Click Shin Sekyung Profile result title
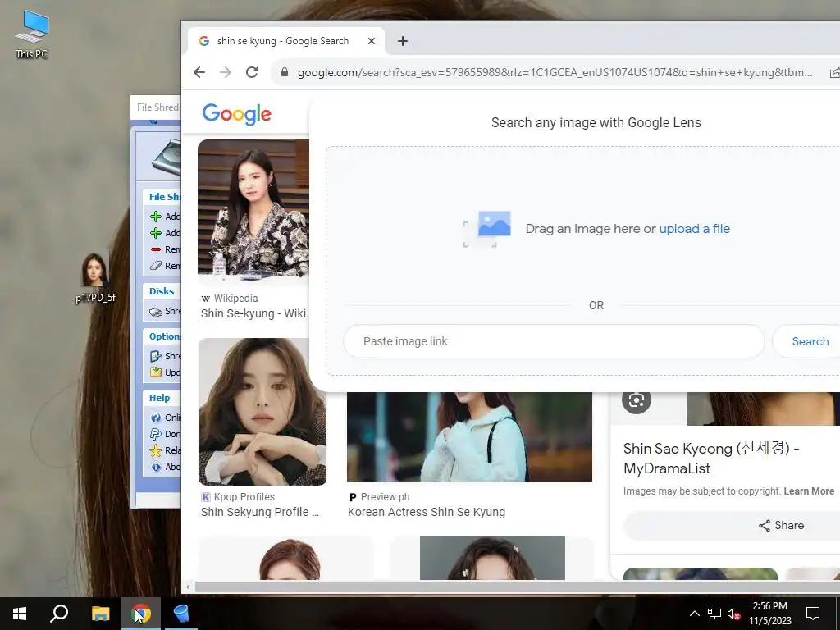 click(260, 512)
